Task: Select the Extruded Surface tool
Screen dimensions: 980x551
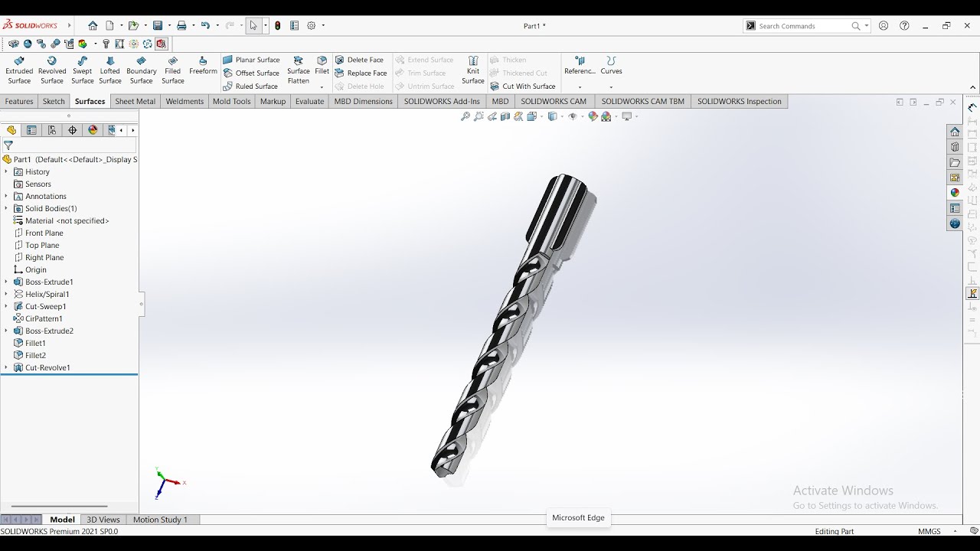Action: pos(19,70)
